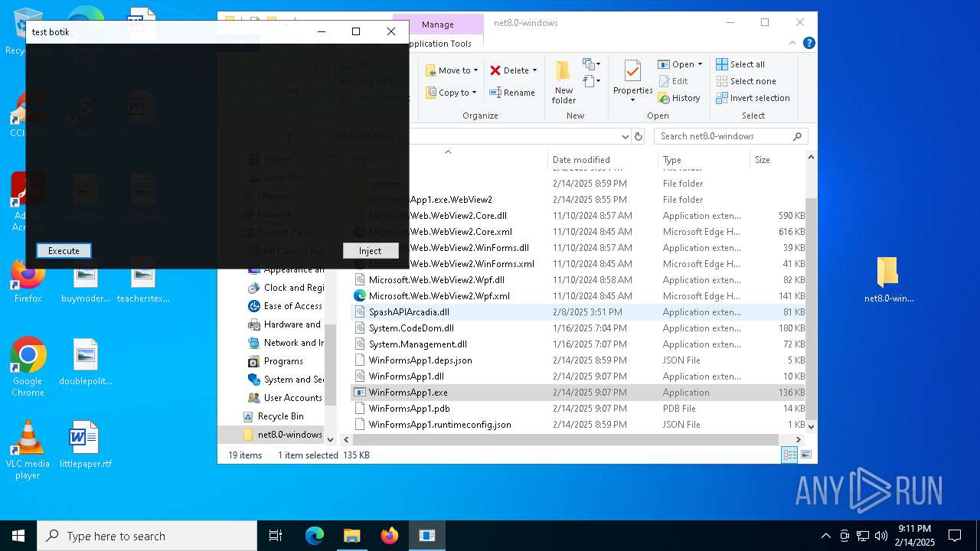Select WinFormsApp1.dll file
This screenshot has height=551, width=980.
click(x=579, y=377)
